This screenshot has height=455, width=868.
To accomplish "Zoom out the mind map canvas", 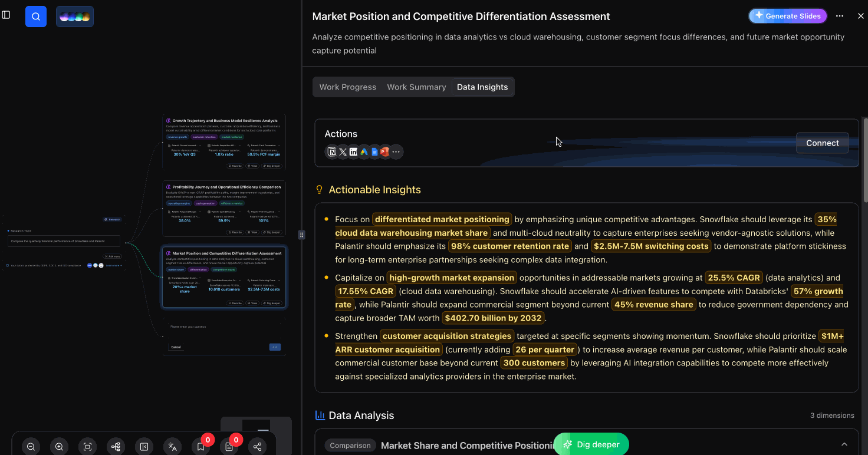I will [x=31, y=447].
